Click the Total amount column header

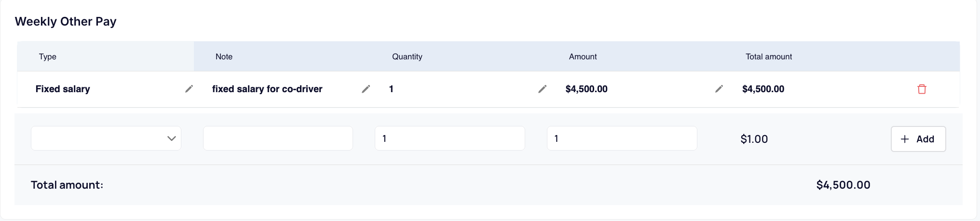769,56
